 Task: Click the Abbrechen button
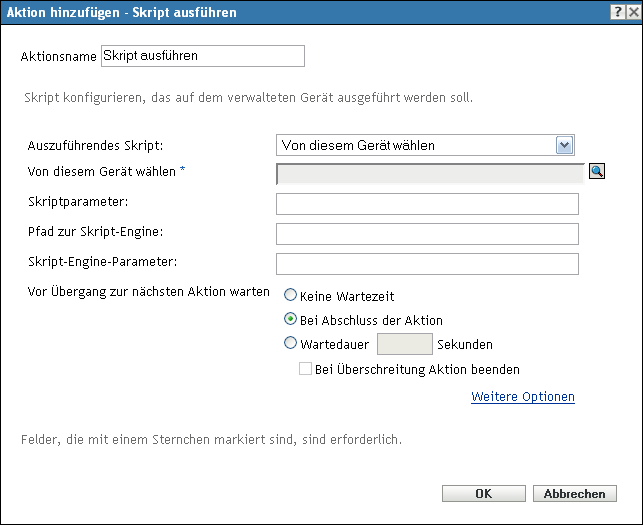click(575, 494)
